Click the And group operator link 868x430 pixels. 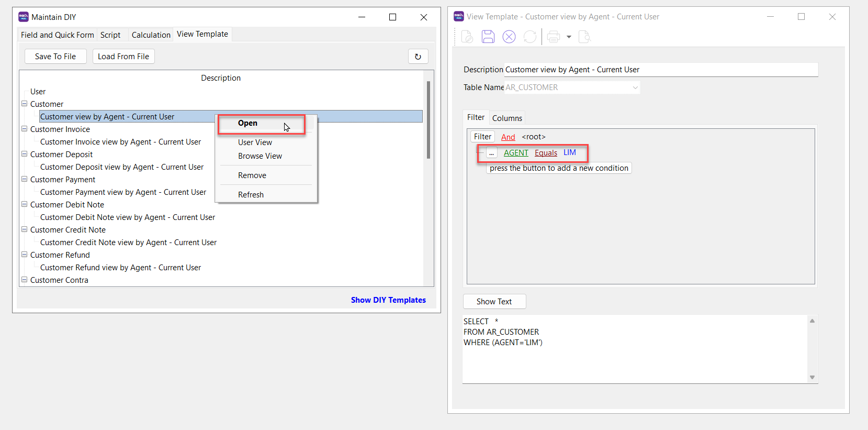tap(508, 137)
